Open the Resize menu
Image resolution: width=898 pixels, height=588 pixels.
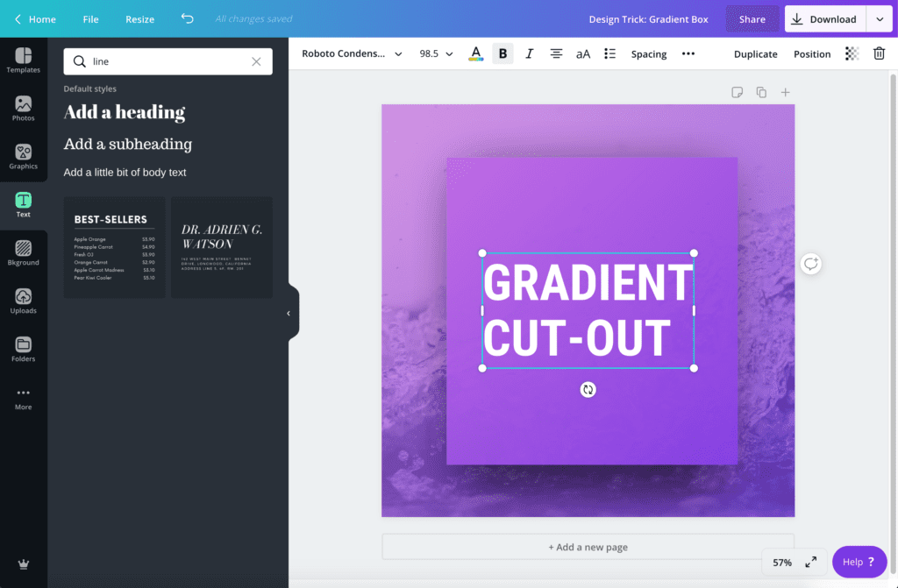pos(139,18)
